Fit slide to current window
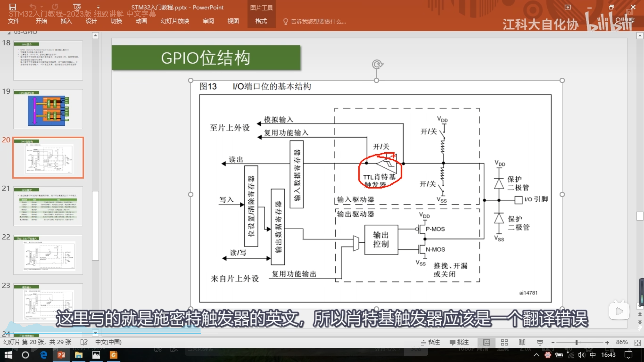The image size is (644, 362). click(x=637, y=342)
